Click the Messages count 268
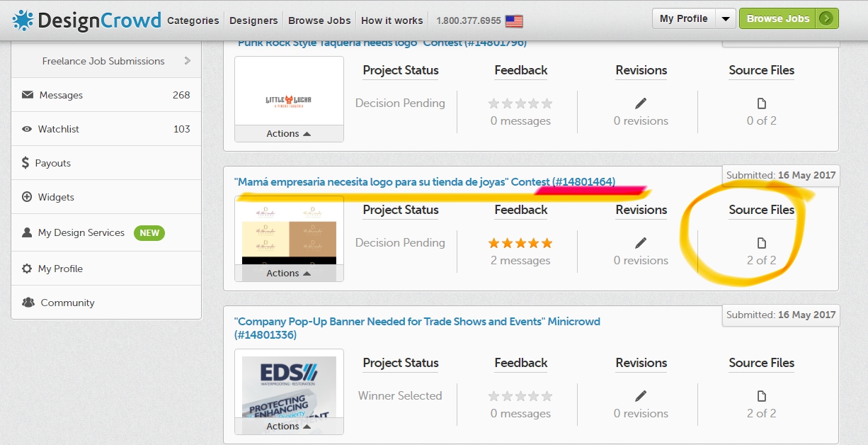The image size is (868, 445). pos(181,95)
